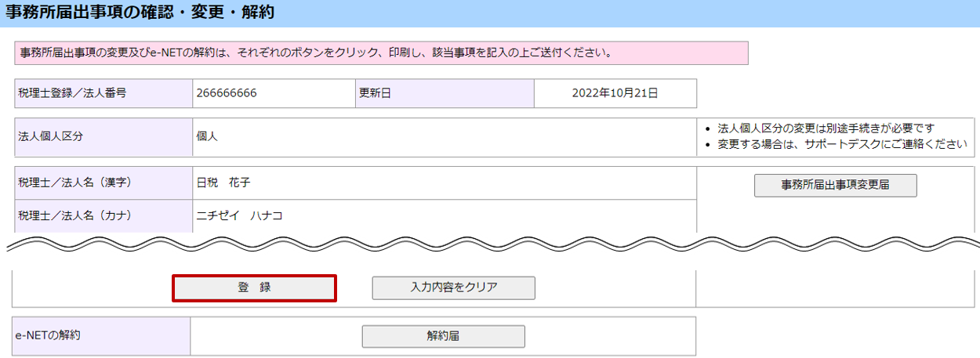Click the wavy omission line divider
Screen dimensions: 980x358
pos(490,243)
